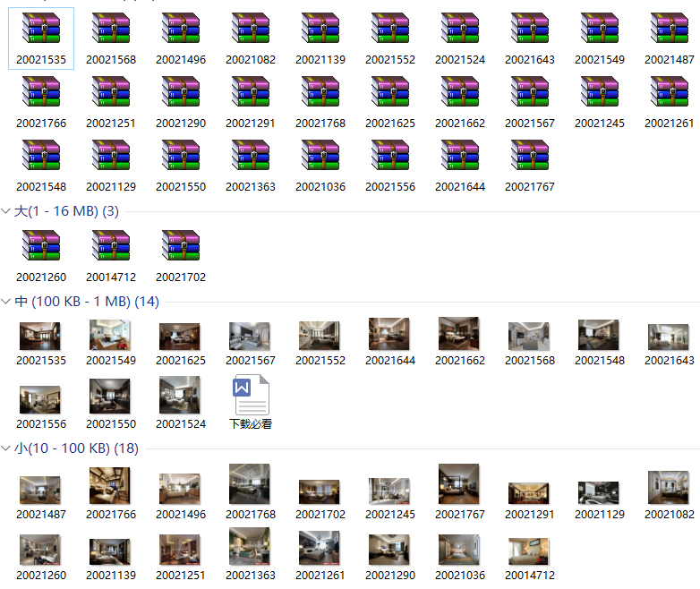Select the 20014712 RAR archive
Screen dimensions: 700x589
111,245
